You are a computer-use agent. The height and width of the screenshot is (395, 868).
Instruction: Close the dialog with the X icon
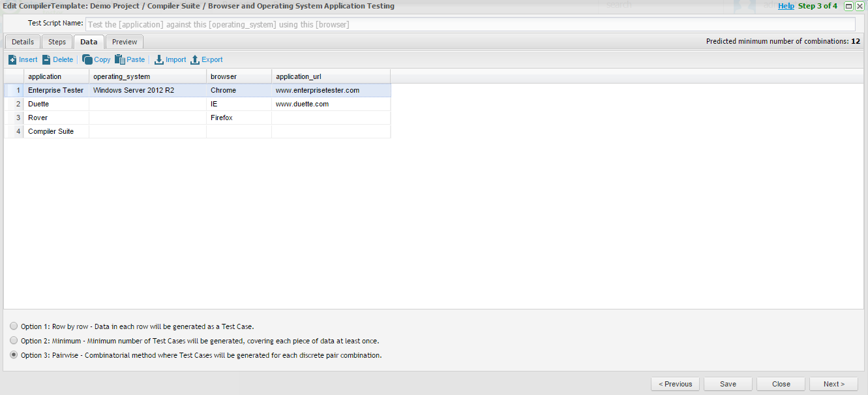pyautogui.click(x=860, y=6)
